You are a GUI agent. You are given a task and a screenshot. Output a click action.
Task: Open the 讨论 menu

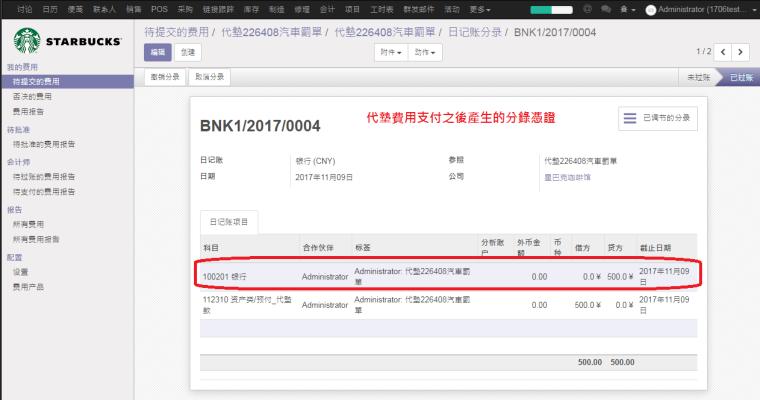(x=24, y=9)
